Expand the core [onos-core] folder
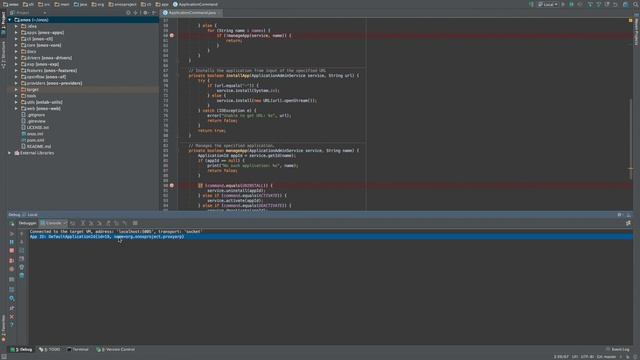This screenshot has height=360, width=640. (16, 45)
